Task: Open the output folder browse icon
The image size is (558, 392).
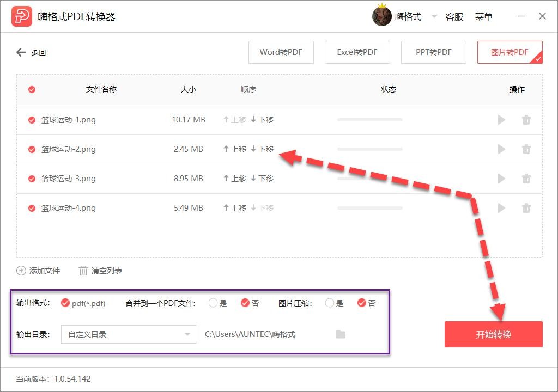Action: coord(341,334)
